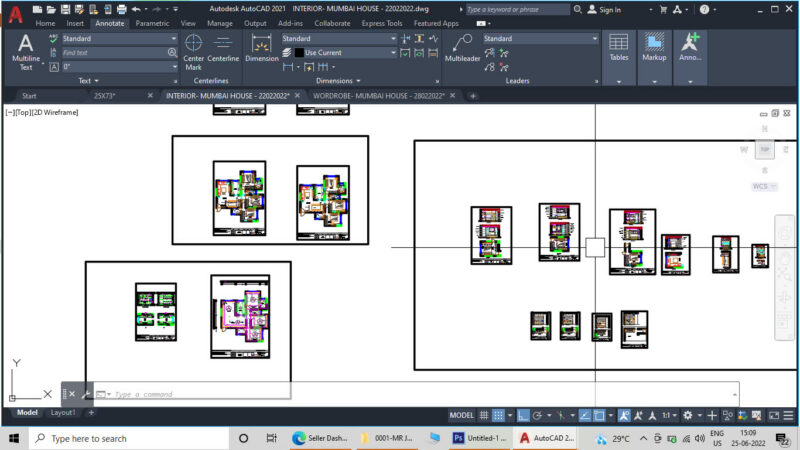Open the multileader style Standard dropdown

pyautogui.click(x=540, y=39)
